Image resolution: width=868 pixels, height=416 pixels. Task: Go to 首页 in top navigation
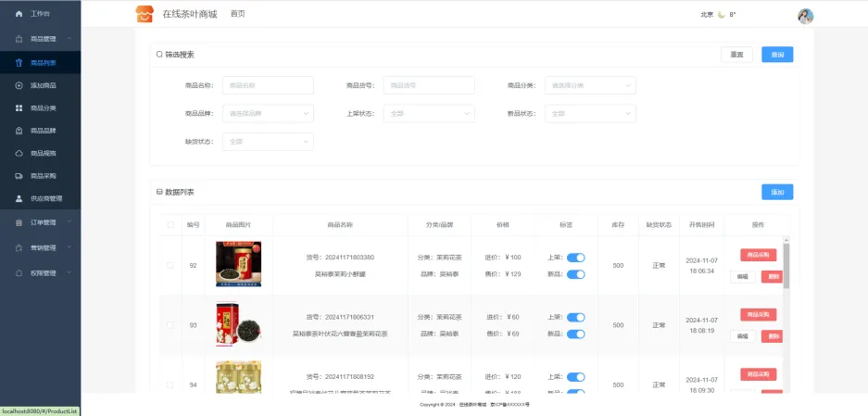[238, 14]
